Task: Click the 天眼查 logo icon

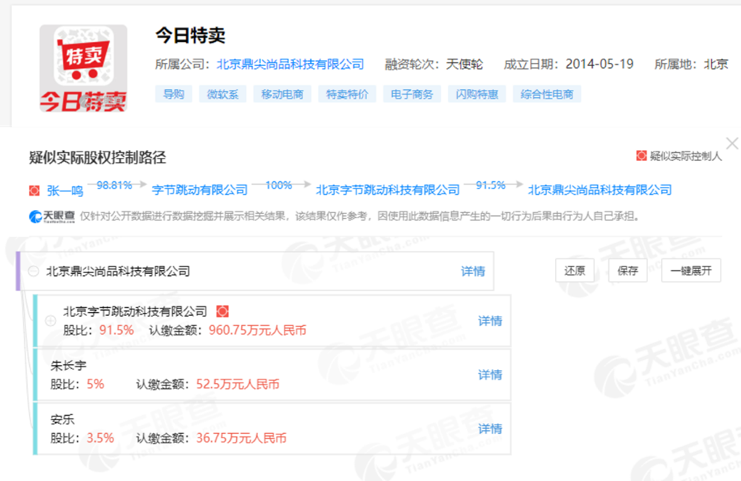Action: (x=52, y=216)
